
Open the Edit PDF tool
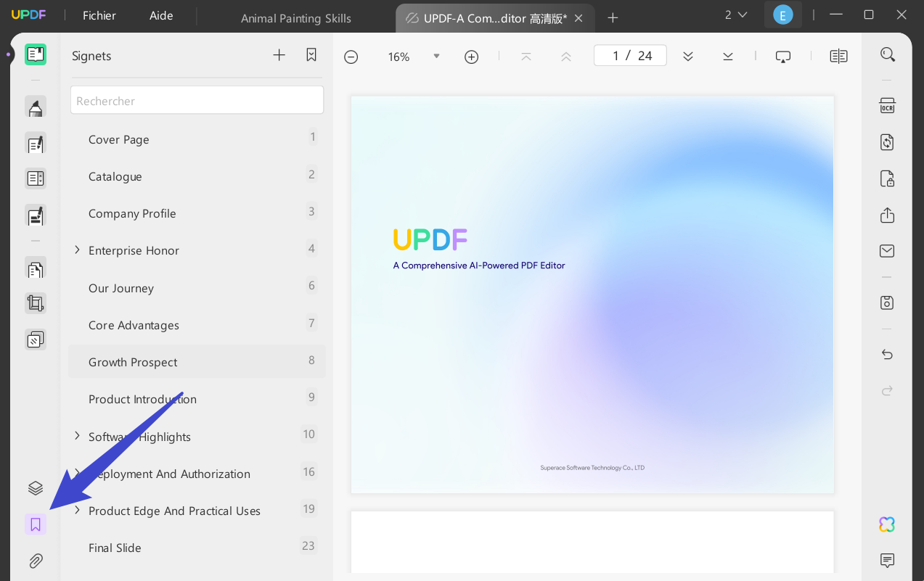tap(36, 144)
